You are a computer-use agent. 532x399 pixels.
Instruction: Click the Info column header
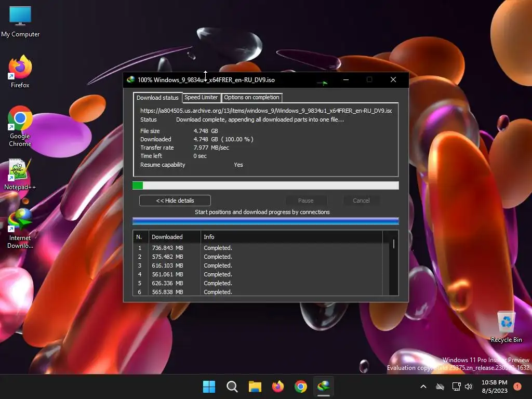[x=292, y=237]
